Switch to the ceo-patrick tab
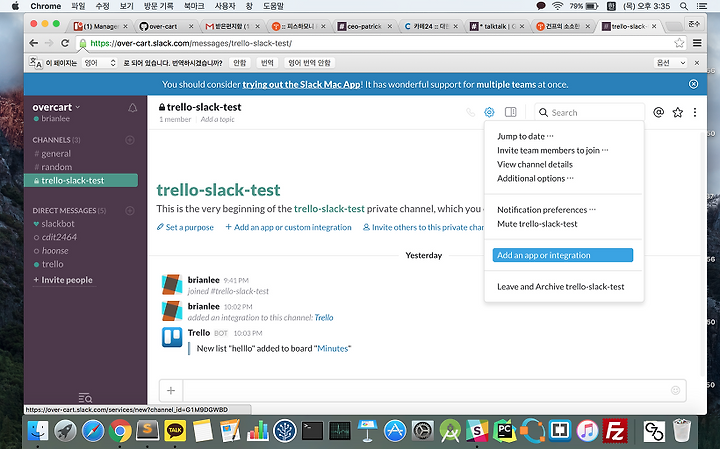 pyautogui.click(x=365, y=26)
